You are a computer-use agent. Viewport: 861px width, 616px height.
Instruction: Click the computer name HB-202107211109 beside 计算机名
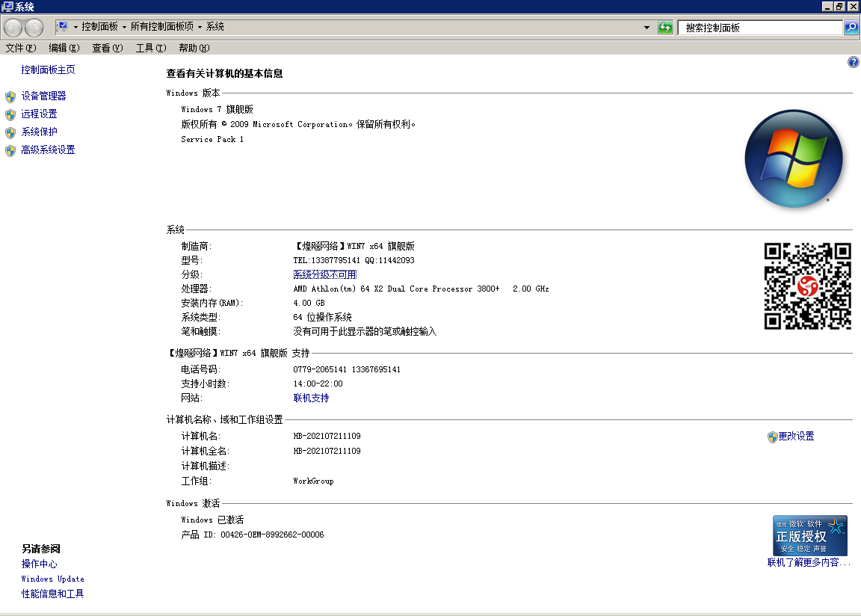click(x=327, y=436)
